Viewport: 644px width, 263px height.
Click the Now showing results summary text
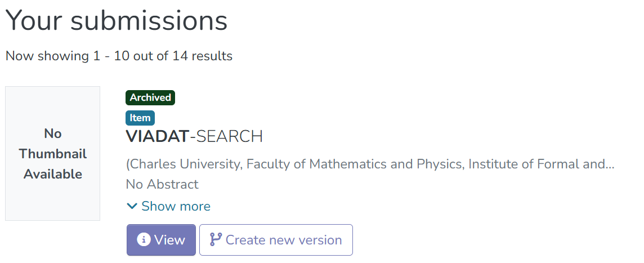point(119,56)
